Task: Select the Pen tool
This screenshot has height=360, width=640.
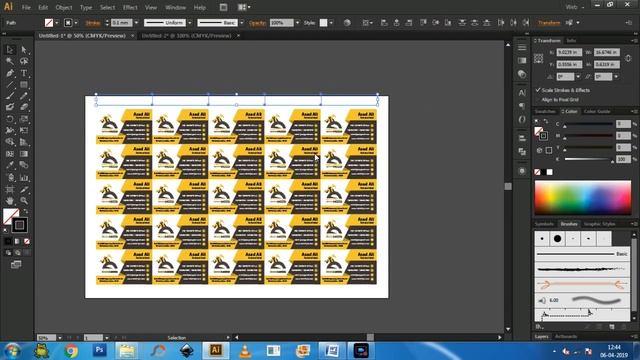Action: (10, 73)
